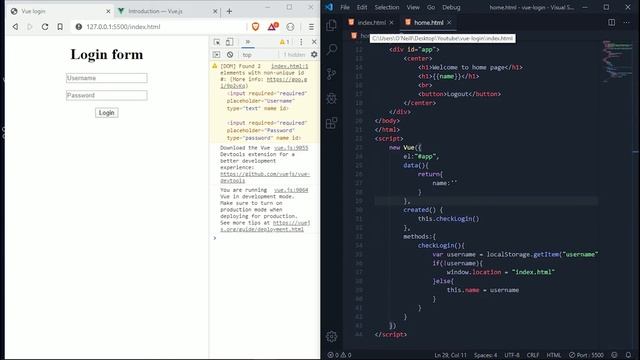Viewport: 640px width, 360px height.
Task: Split the editor right
Action: [611, 22]
